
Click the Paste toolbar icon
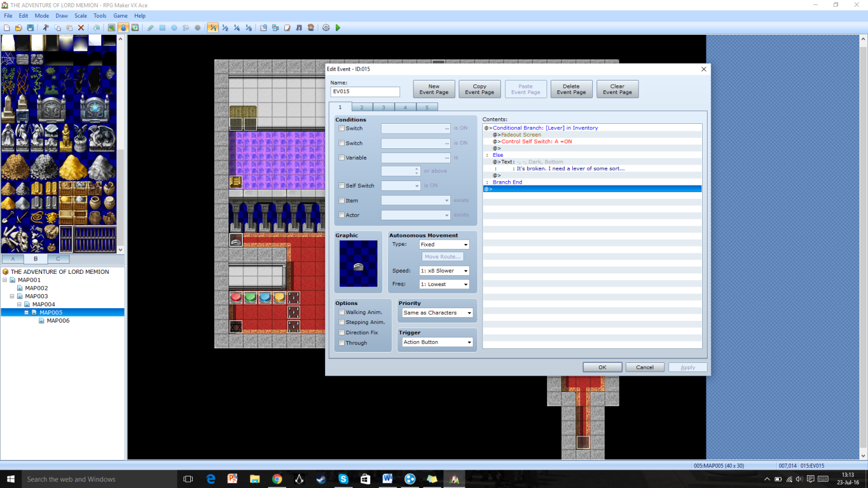(x=69, y=27)
